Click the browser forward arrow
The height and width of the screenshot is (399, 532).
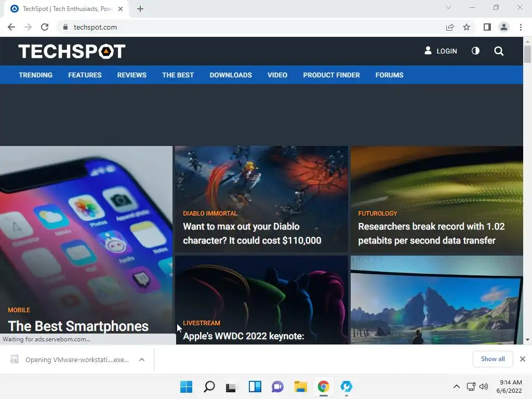point(28,27)
